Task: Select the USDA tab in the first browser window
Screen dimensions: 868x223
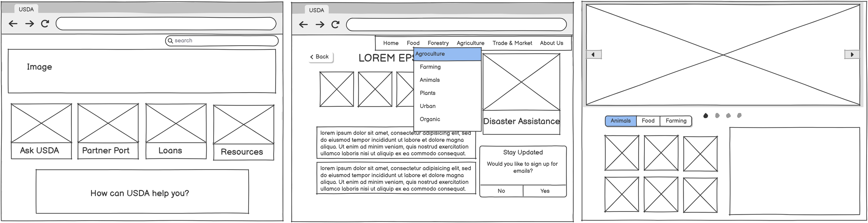Action: tap(26, 9)
